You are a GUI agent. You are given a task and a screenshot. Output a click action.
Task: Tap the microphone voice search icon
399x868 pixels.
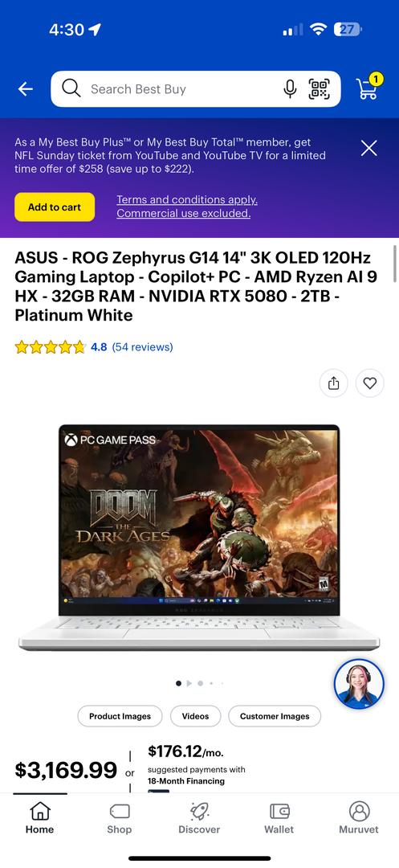click(290, 88)
